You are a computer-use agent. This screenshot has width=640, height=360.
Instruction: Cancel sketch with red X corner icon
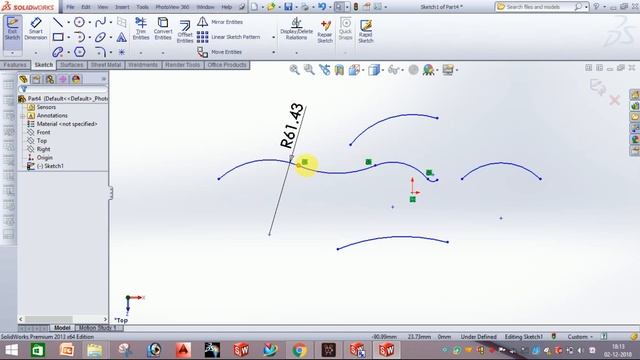click(615, 100)
